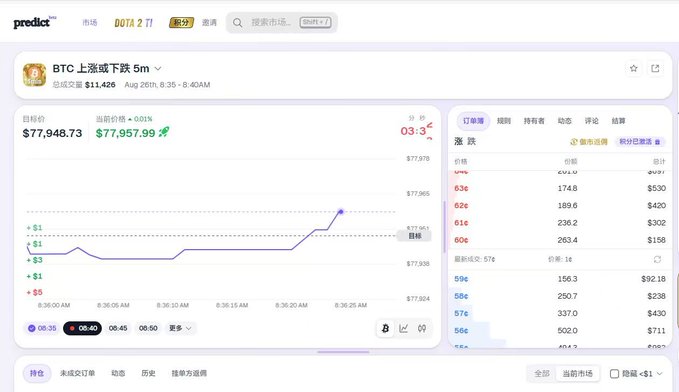This screenshot has width=679, height=392.
Task: Open the 持仓 positions tab
Action: (x=37, y=373)
